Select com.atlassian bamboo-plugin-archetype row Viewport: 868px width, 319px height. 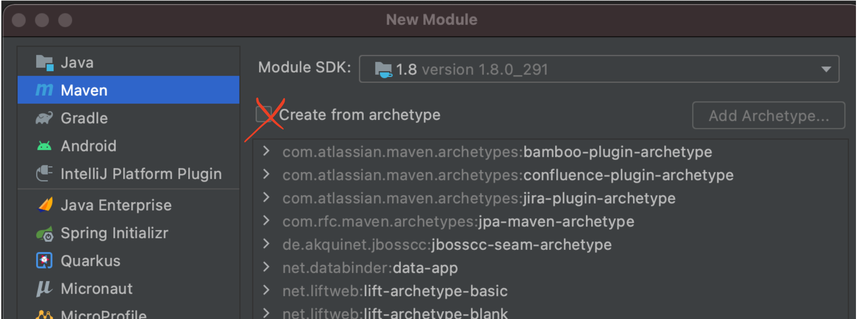click(x=551, y=151)
